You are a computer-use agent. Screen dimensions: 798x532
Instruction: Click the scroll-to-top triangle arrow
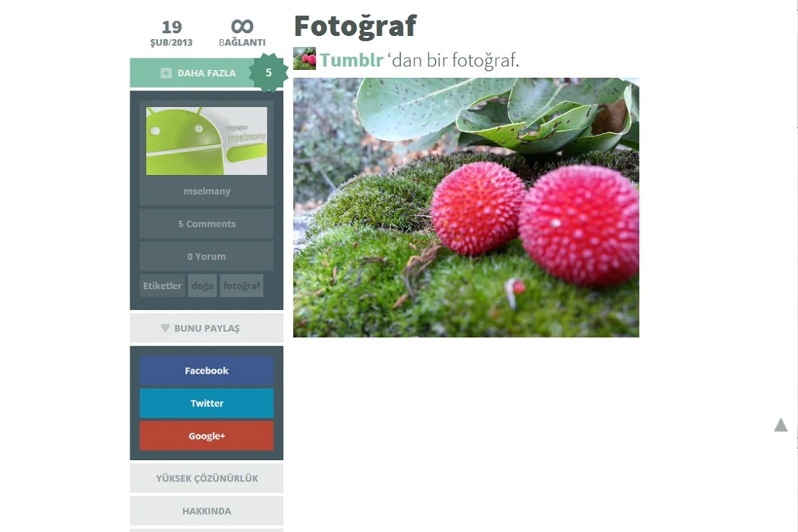pos(781,425)
